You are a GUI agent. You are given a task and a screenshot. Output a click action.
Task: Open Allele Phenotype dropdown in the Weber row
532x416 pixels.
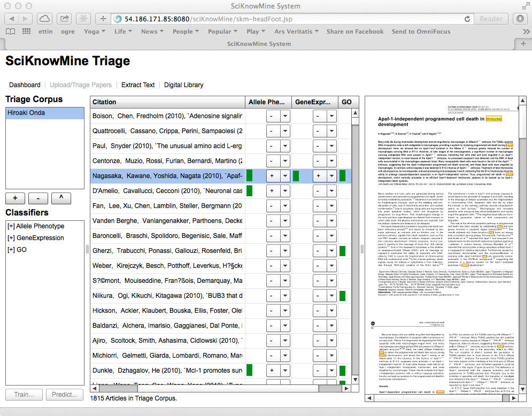(285, 266)
